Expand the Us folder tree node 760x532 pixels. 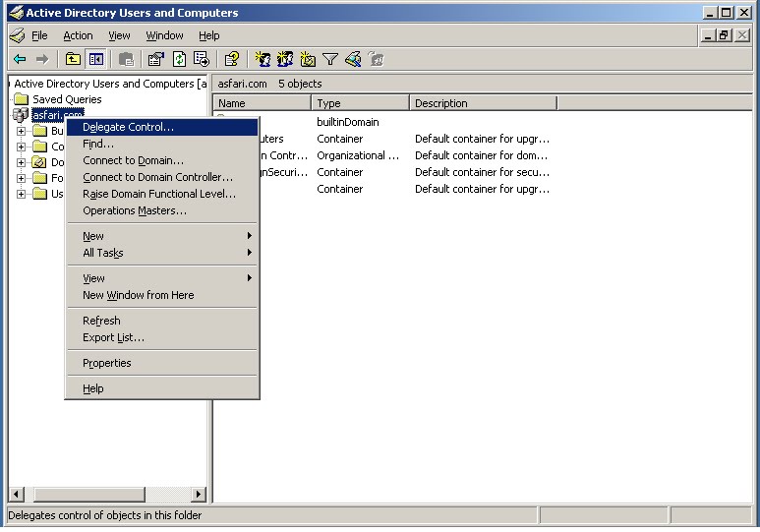point(21,194)
